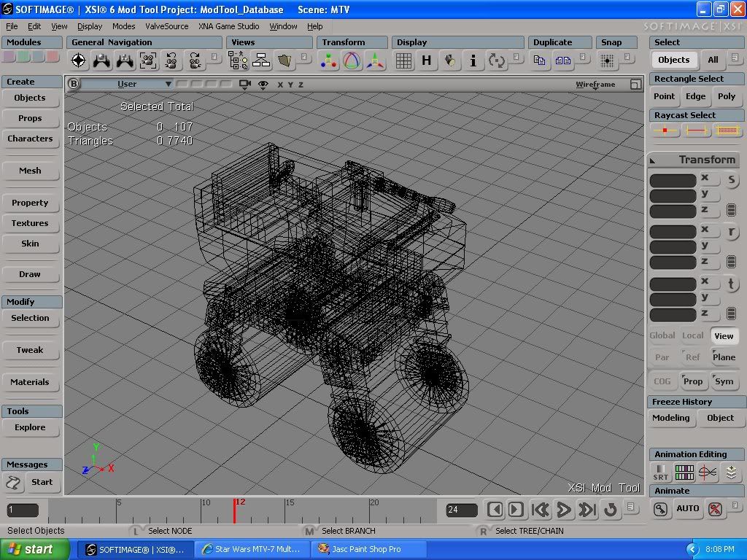Open the ValveSource menu
Image resolution: width=747 pixels, height=560 pixels.
click(x=167, y=26)
